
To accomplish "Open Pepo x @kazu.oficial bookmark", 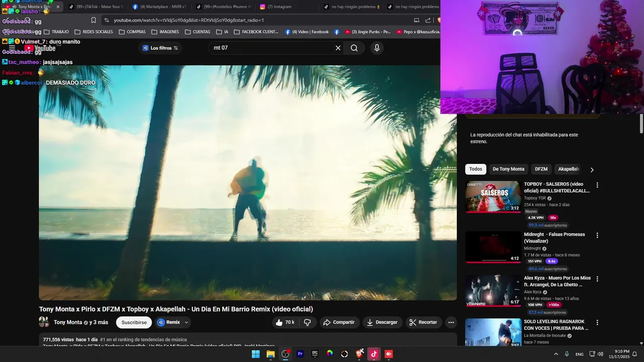I will coord(418,32).
